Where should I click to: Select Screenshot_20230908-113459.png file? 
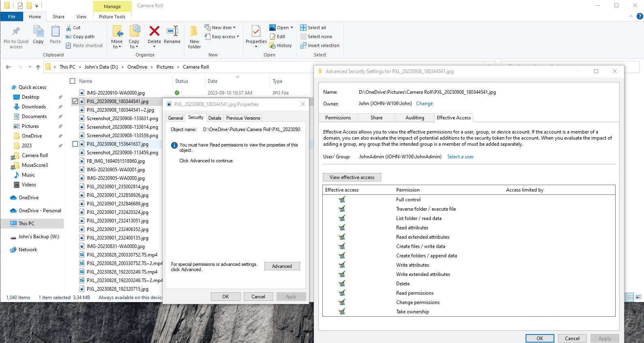click(x=122, y=153)
